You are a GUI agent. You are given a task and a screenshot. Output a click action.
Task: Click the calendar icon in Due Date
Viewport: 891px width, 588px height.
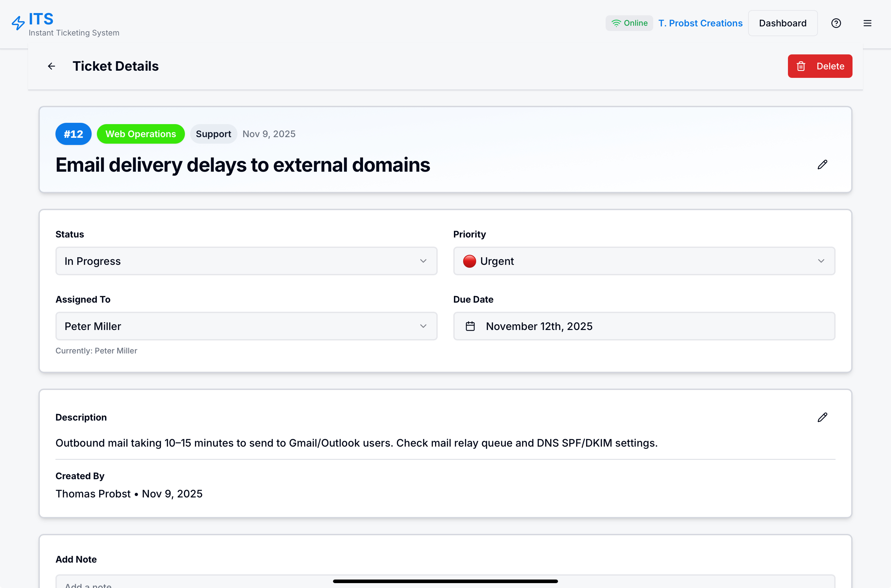[470, 326]
